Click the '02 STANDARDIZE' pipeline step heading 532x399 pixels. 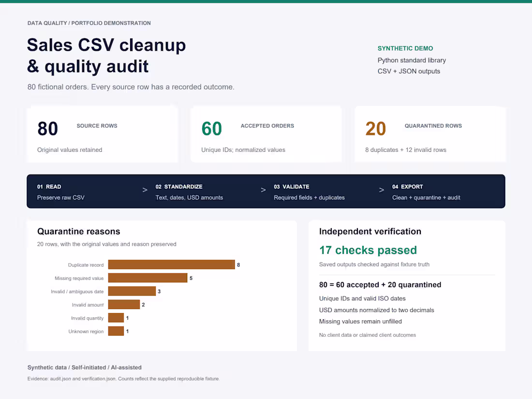click(x=179, y=187)
